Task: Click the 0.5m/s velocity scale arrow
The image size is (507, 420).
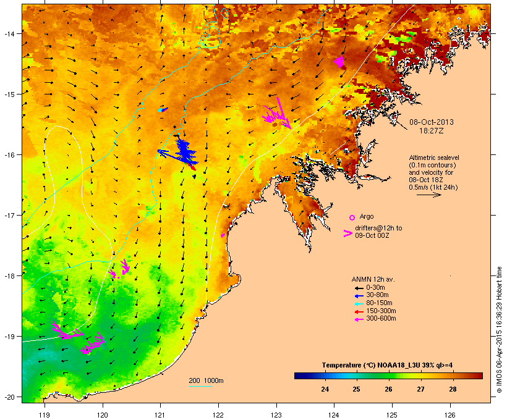Action: [x=428, y=195]
